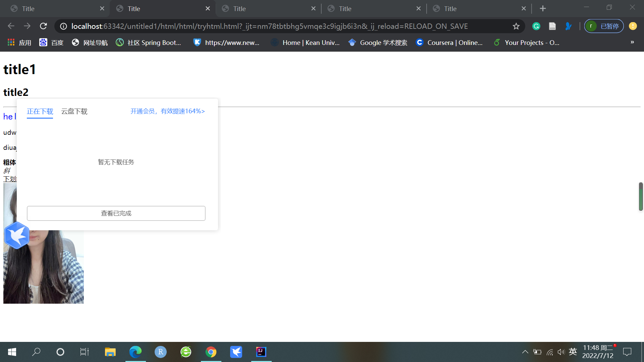This screenshot has height=362, width=644.
Task: Click the site information icon in address bar
Action: point(63,26)
